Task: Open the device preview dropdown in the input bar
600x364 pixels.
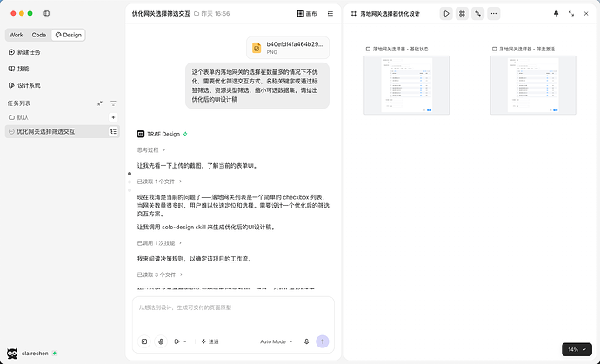Action: [180, 341]
